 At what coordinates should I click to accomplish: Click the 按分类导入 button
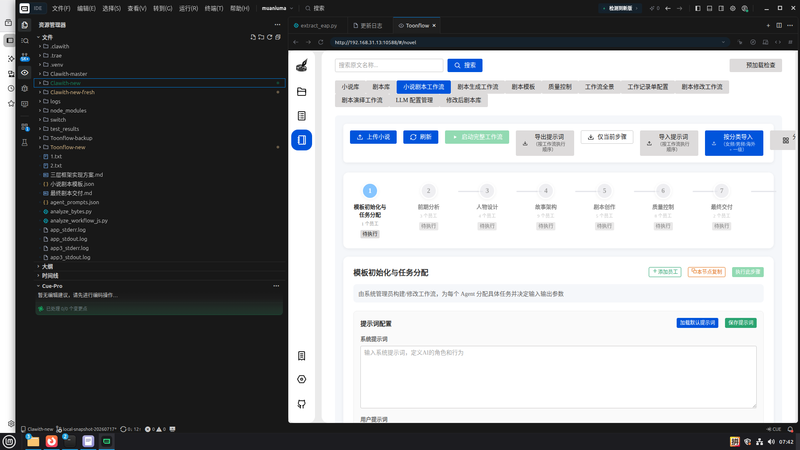tap(734, 143)
